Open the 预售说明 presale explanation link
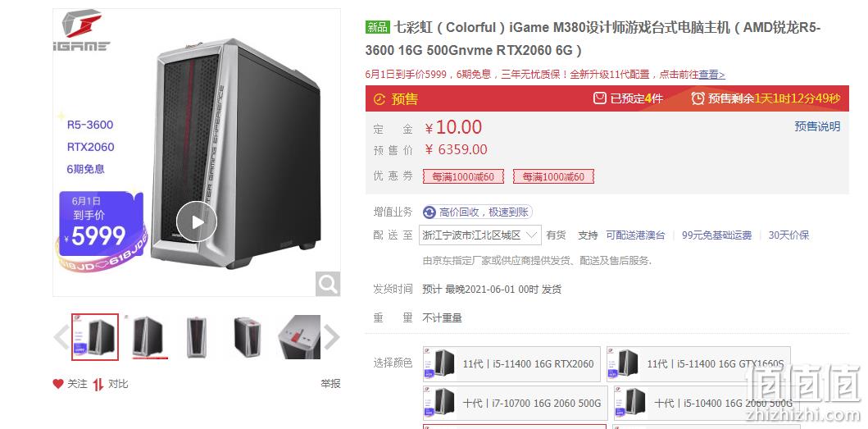 [817, 126]
